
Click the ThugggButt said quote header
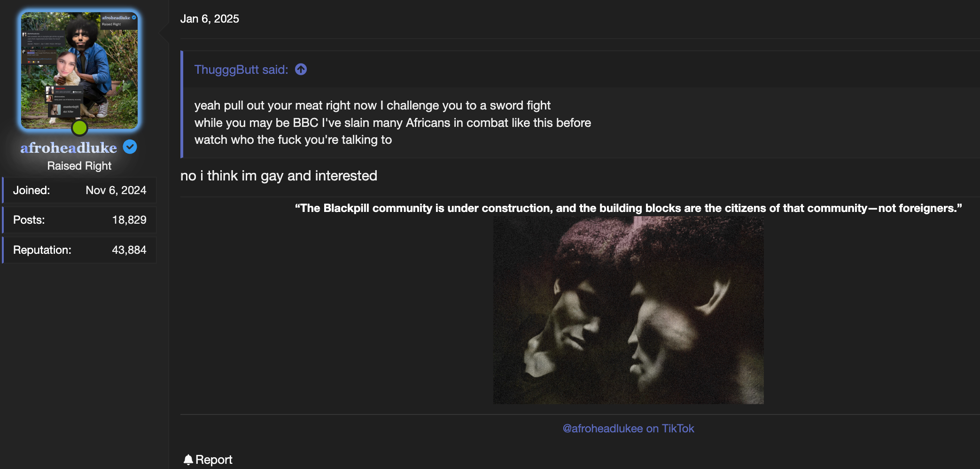(241, 70)
